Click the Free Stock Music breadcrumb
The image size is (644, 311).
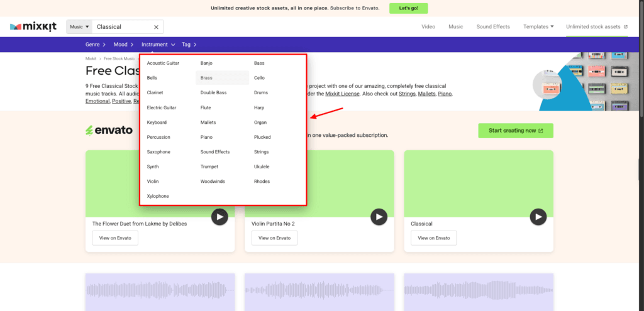[119, 58]
